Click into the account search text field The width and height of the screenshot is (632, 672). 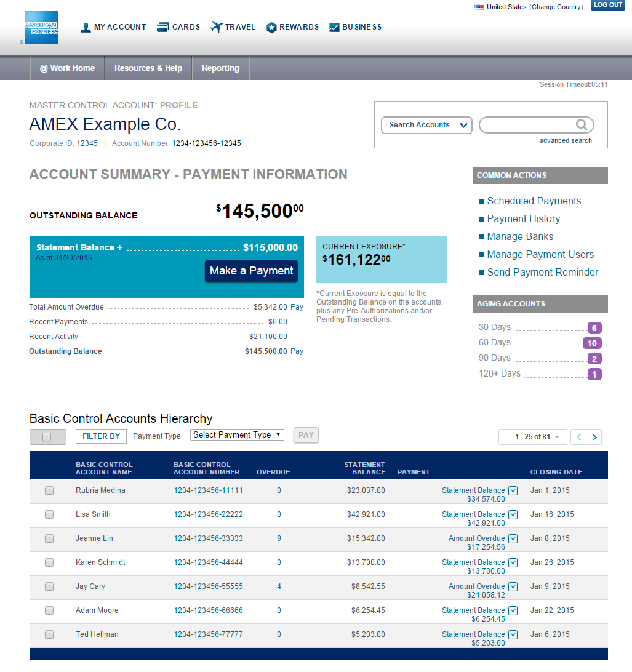point(527,125)
